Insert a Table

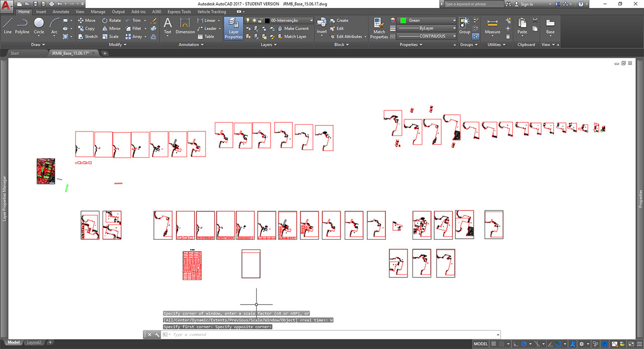click(x=205, y=37)
